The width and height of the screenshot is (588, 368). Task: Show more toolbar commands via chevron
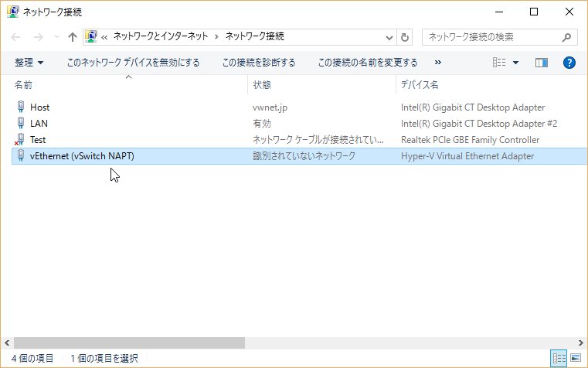click(437, 63)
